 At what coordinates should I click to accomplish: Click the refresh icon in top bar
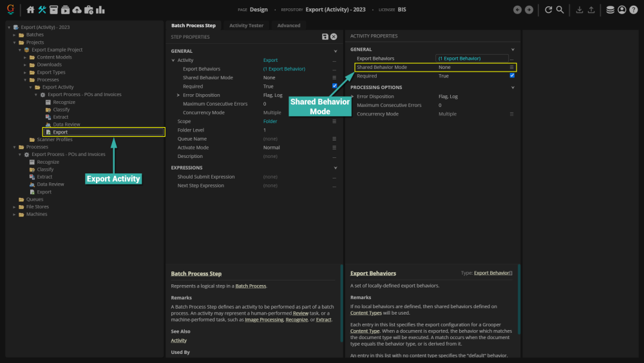tap(548, 10)
